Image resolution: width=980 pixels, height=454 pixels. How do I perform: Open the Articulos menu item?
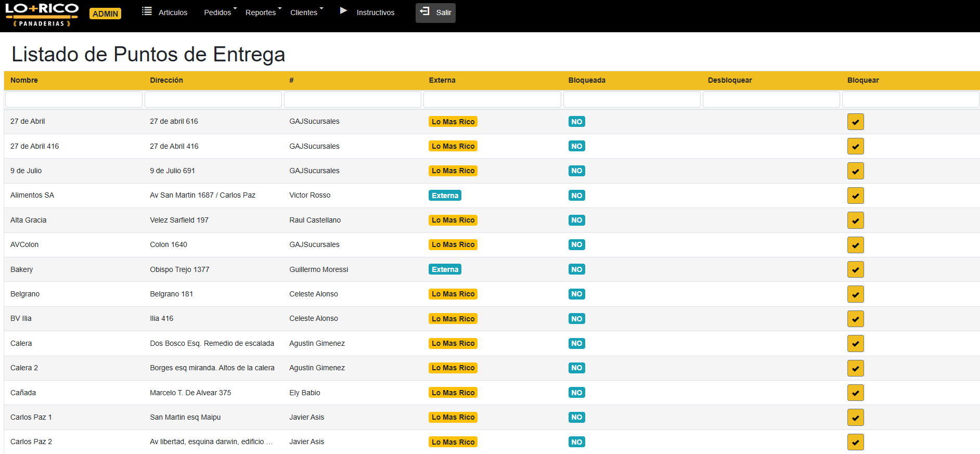(x=173, y=12)
